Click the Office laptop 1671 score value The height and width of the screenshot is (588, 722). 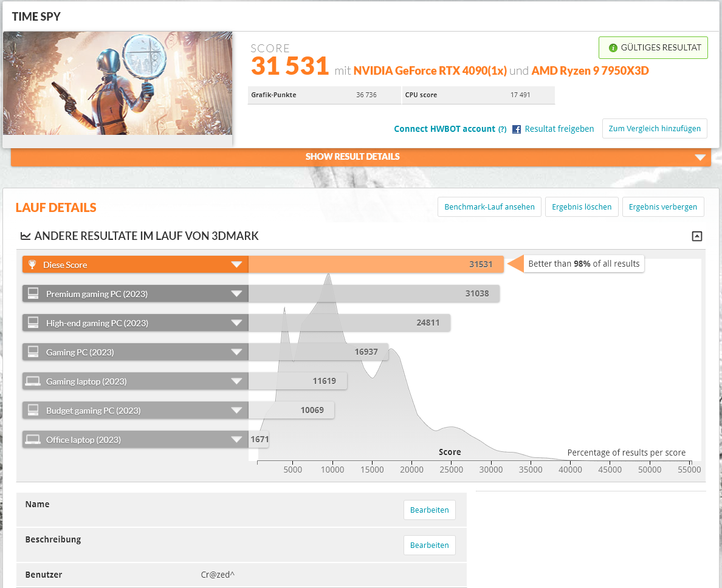pos(260,439)
